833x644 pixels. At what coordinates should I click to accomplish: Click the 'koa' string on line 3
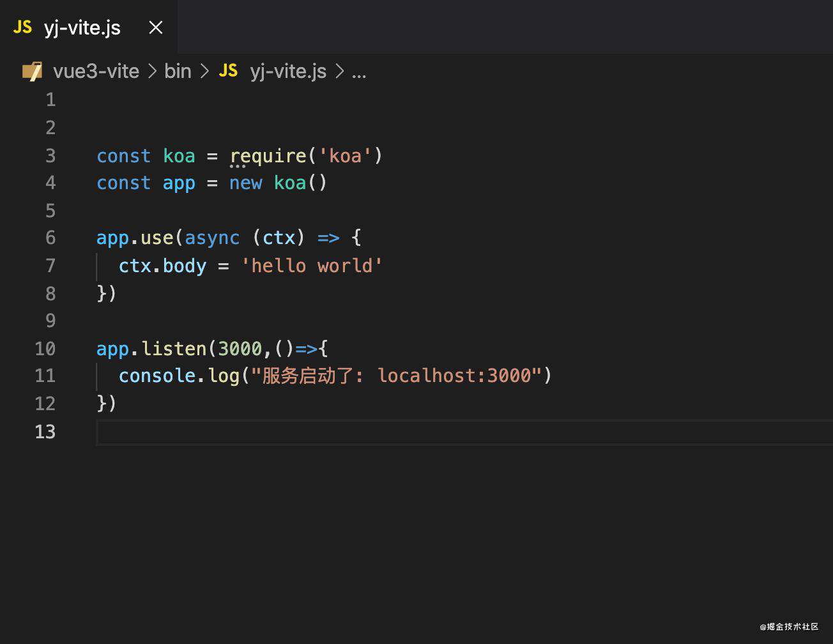pos(345,156)
